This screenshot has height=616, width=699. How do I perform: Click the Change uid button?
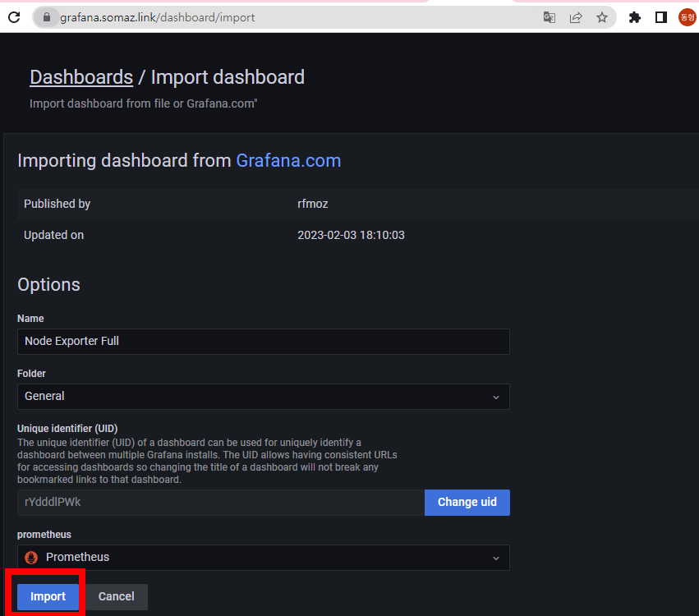tap(467, 503)
